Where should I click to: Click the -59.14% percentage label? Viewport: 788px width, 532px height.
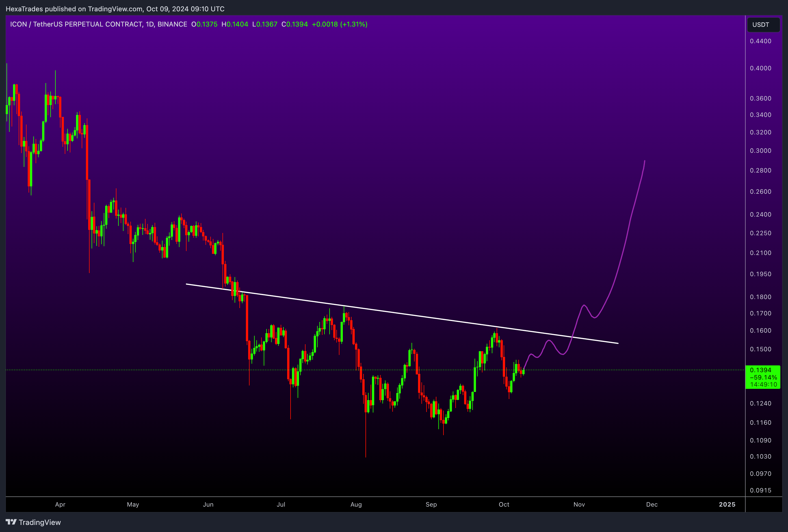point(763,378)
